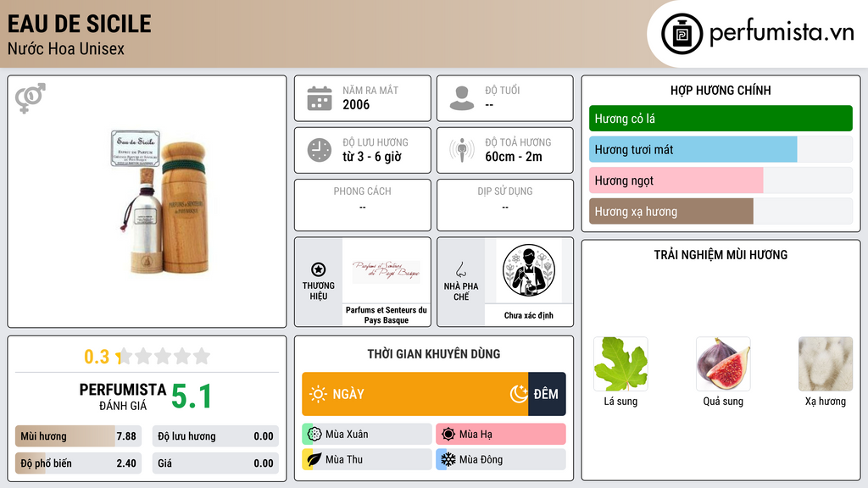Click the summer sun icon by Mùa Hạ
Image resolution: width=868 pixels, height=488 pixels.
pos(448,434)
